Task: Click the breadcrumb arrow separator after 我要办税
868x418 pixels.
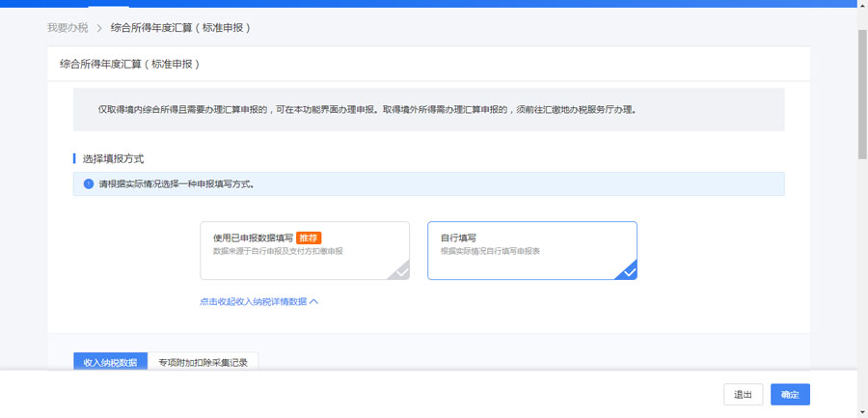Action: pos(98,28)
